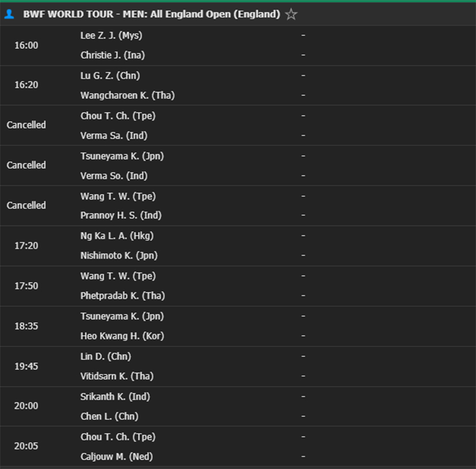Image resolution: width=476 pixels, height=469 pixels.
Task: Toggle the favorite star for All England Open
Action: coord(291,14)
